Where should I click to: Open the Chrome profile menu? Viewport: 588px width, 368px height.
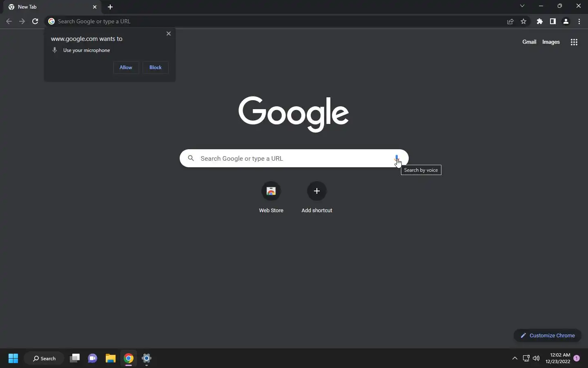[x=566, y=21]
